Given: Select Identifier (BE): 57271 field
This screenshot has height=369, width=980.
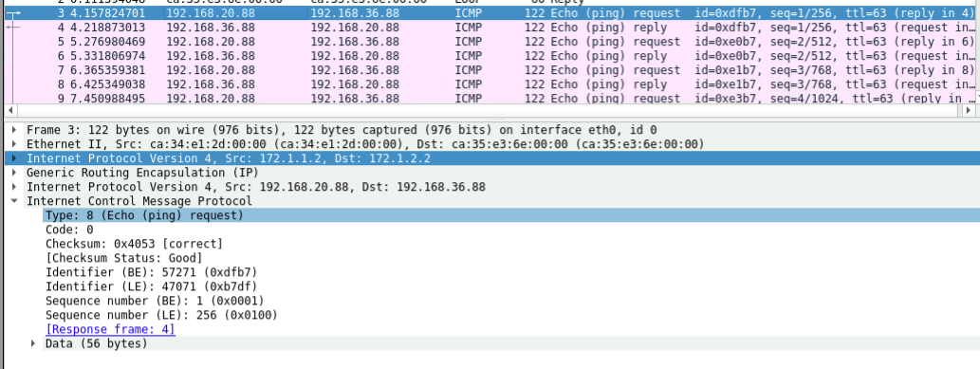Looking at the screenshot, I should 151,272.
